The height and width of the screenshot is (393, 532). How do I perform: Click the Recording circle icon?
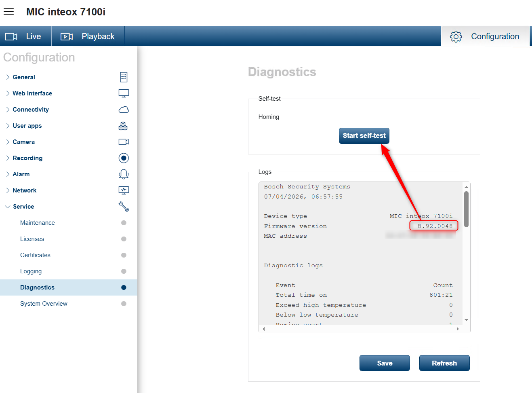point(124,158)
